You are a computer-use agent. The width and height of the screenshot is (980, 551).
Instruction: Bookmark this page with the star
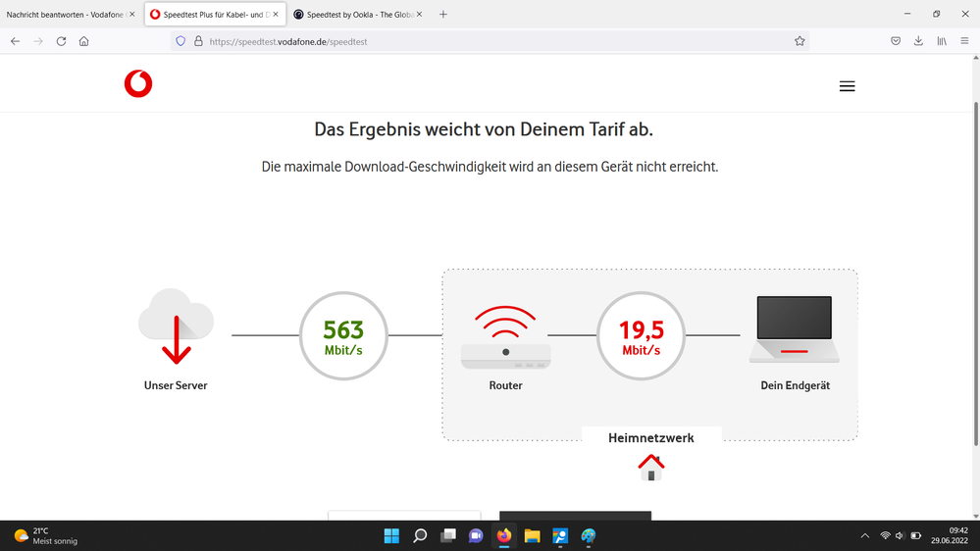(799, 41)
